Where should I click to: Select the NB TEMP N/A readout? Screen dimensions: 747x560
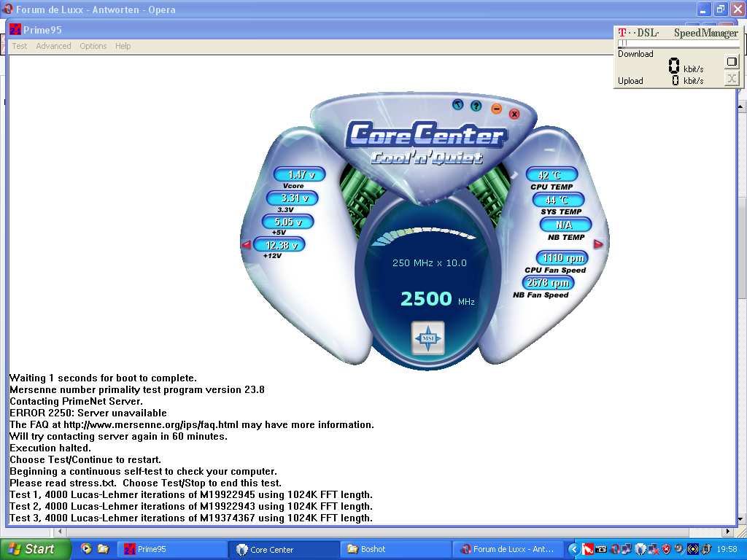[565, 225]
